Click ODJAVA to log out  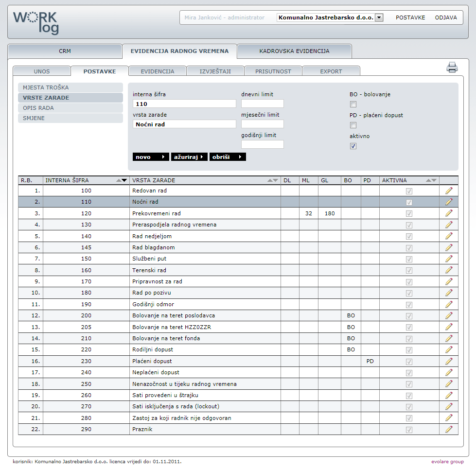tap(446, 17)
